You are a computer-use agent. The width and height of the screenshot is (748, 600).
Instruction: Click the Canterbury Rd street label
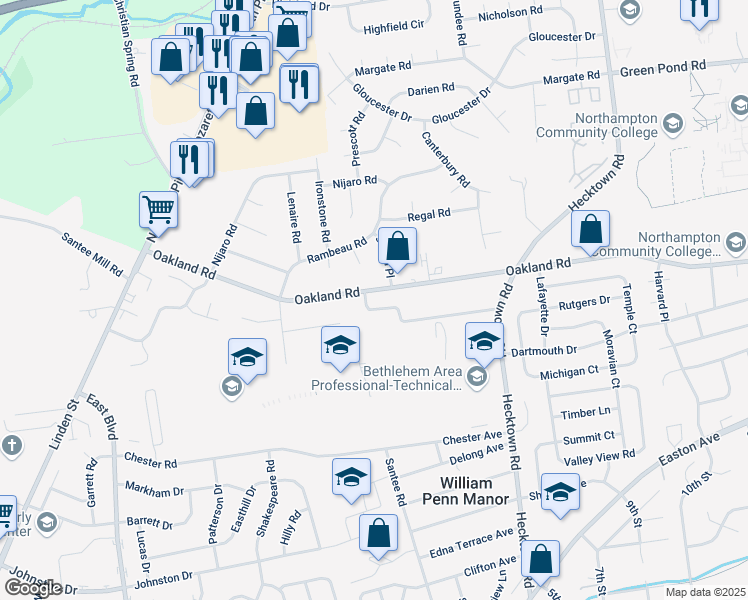pos(446,159)
